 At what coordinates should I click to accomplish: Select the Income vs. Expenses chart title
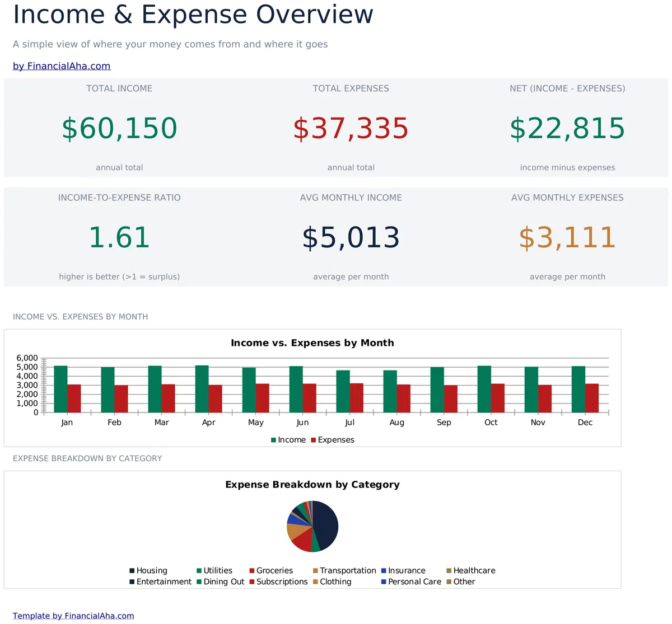tap(312, 343)
